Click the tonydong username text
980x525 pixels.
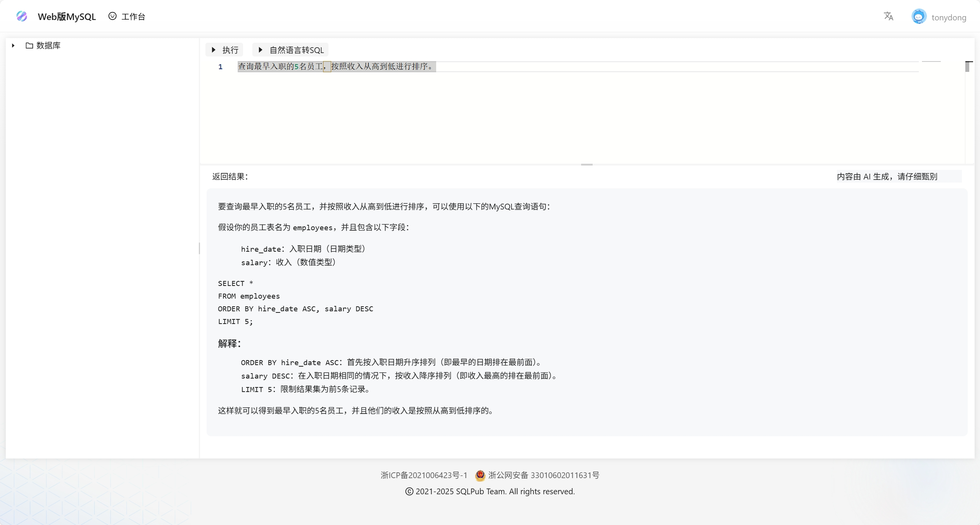click(x=948, y=17)
